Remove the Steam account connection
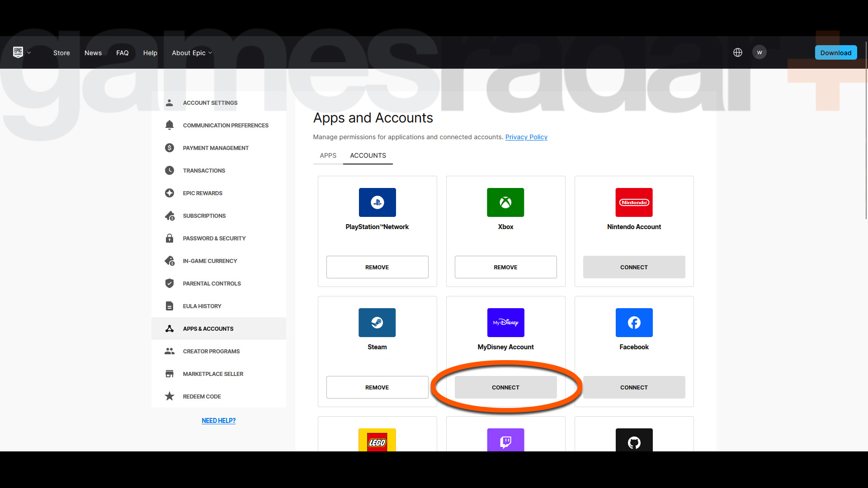This screenshot has height=488, width=868. (x=377, y=387)
